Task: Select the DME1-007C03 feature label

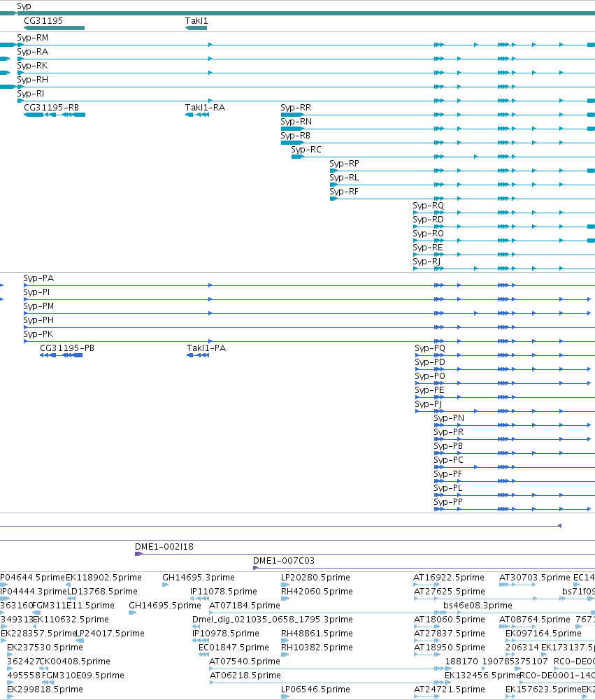Action: coord(284,561)
